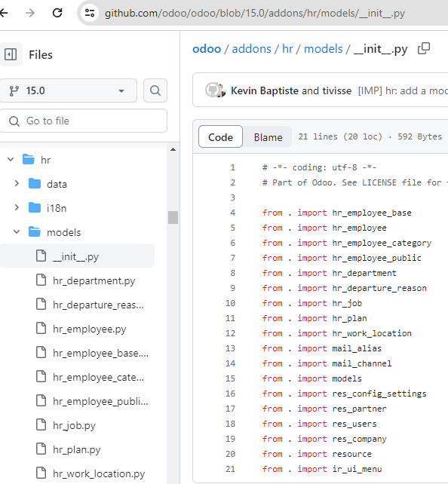448x484 pixels.
Task: Open the odoo repository breadcrumb link
Action: click(207, 49)
